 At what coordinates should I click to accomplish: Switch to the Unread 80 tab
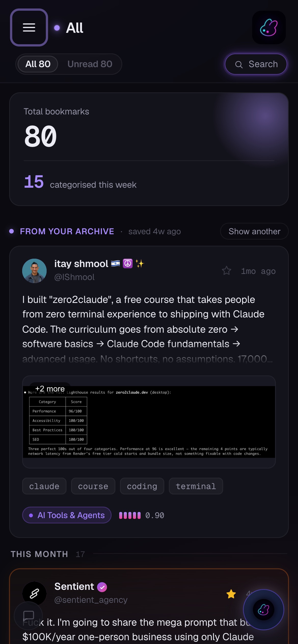[90, 64]
